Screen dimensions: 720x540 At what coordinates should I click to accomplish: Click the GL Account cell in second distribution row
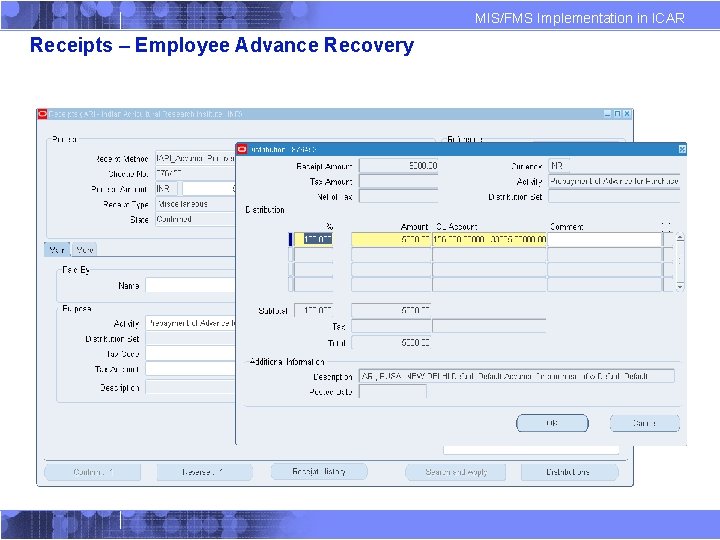click(489, 254)
